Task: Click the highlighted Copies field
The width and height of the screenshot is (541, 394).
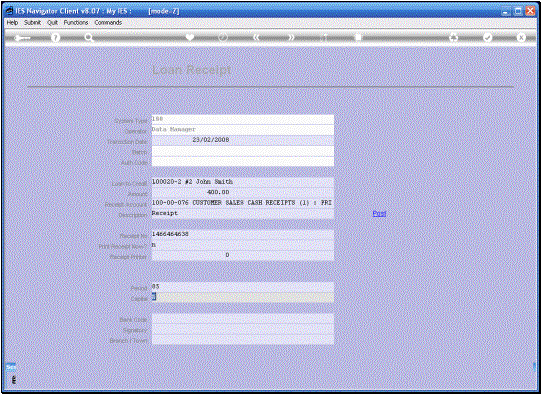Action: pyautogui.click(x=243, y=297)
